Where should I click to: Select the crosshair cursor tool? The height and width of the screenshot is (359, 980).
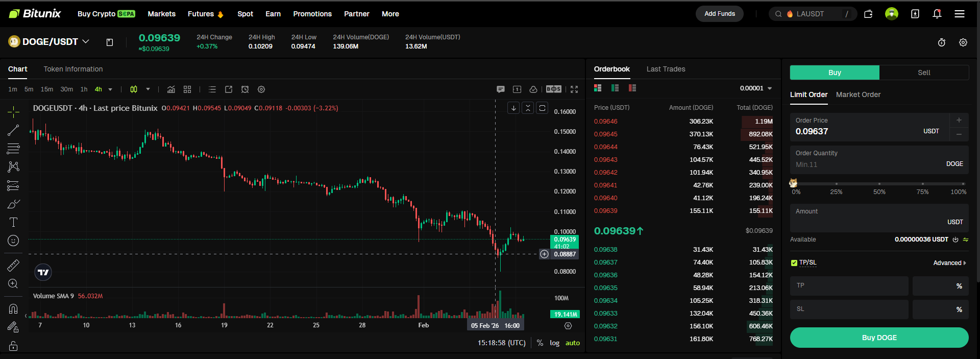[13, 111]
